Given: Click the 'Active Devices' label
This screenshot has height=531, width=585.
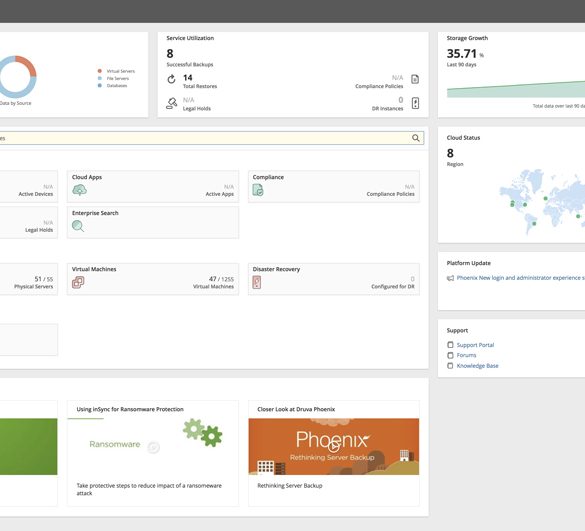Looking at the screenshot, I should click(36, 194).
